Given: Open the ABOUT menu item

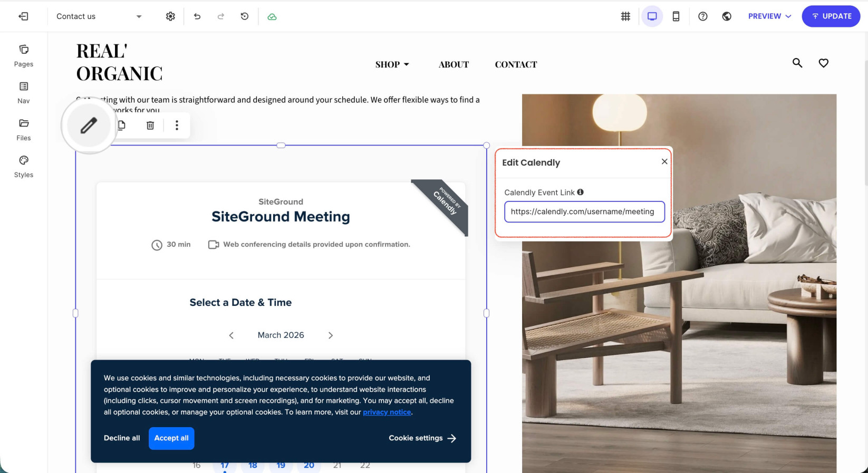Looking at the screenshot, I should pos(454,64).
